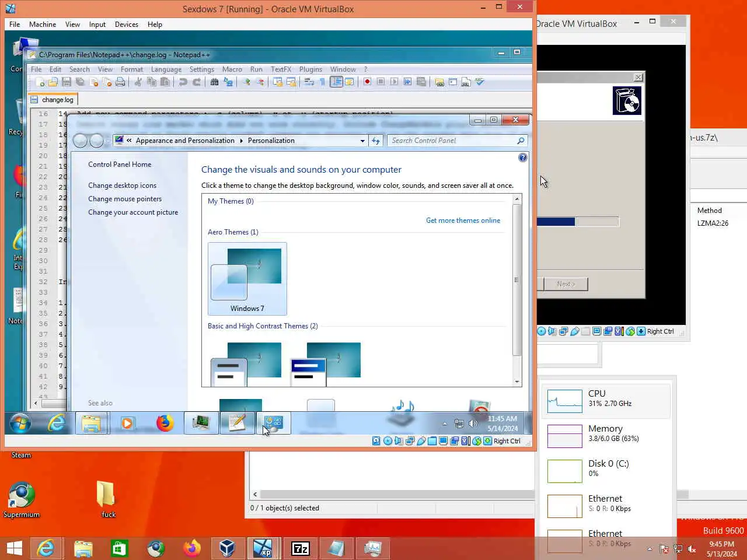Click the Next > button in installer window
Image resolution: width=747 pixels, height=560 pixels.
(x=566, y=284)
